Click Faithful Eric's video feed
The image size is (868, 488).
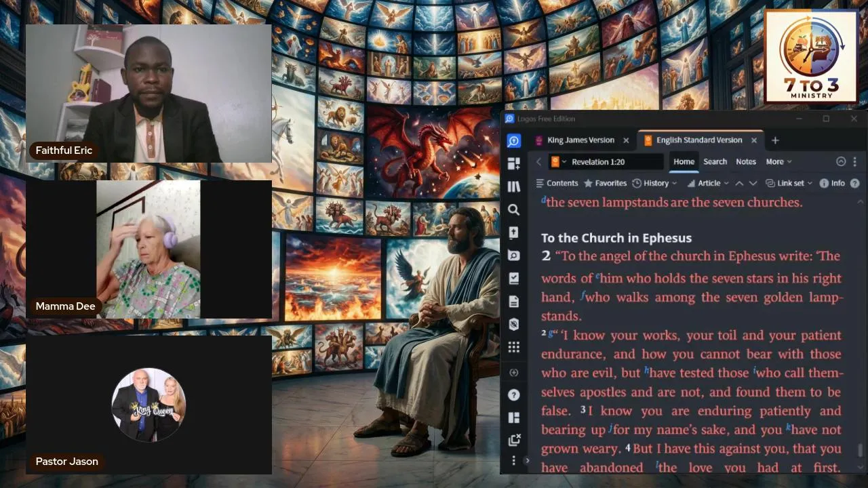[x=149, y=94]
